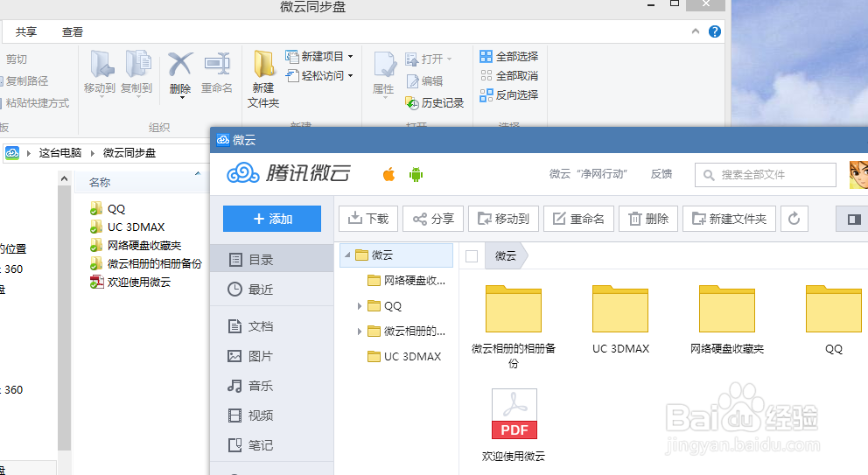Collapse the Explorer ribbon with the chevron

tap(696, 31)
